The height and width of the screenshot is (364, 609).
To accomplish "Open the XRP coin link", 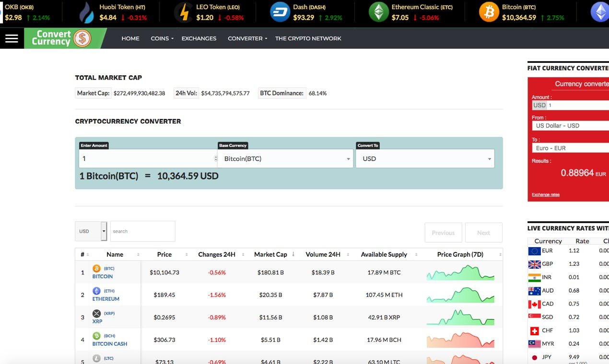I will (97, 321).
